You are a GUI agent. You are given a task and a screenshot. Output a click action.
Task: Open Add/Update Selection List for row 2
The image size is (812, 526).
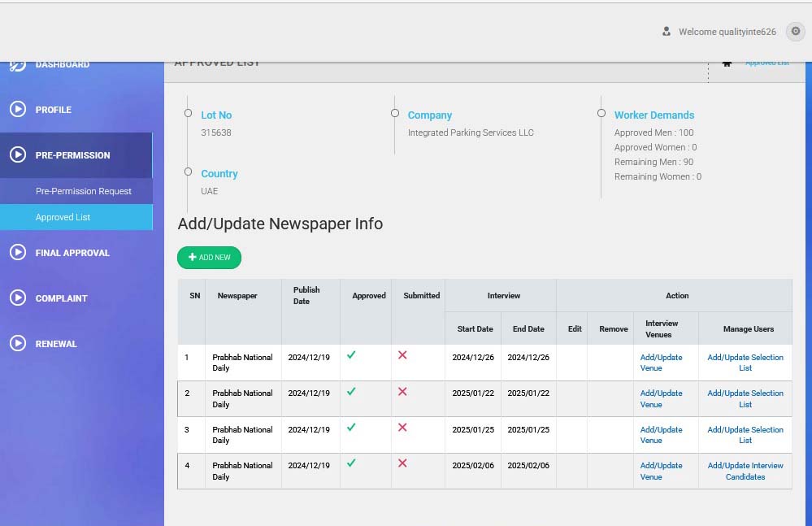coord(745,398)
